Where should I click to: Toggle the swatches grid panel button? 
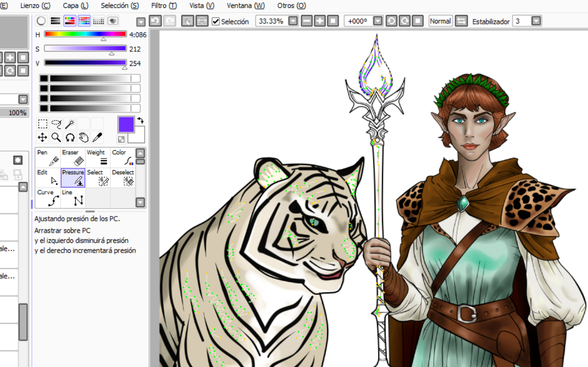point(99,21)
